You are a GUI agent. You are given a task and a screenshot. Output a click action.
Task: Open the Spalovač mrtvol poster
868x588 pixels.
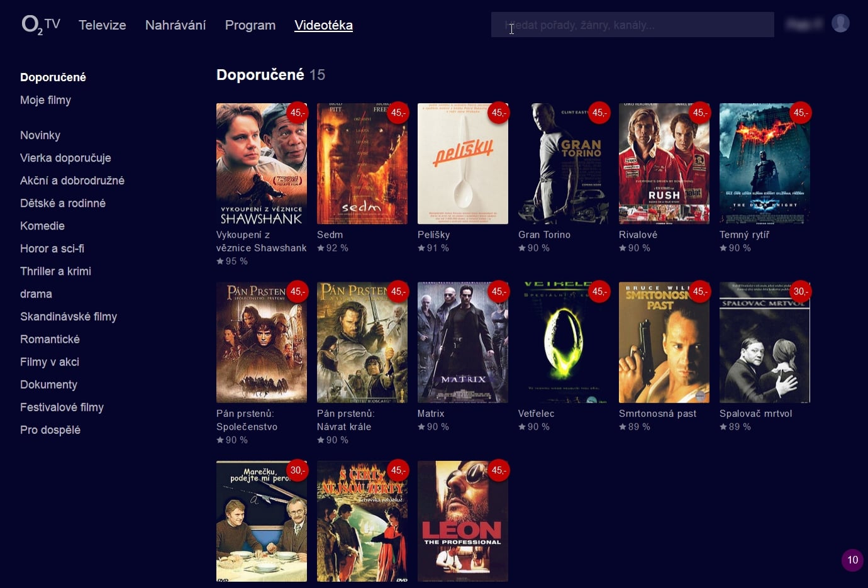[x=765, y=342]
